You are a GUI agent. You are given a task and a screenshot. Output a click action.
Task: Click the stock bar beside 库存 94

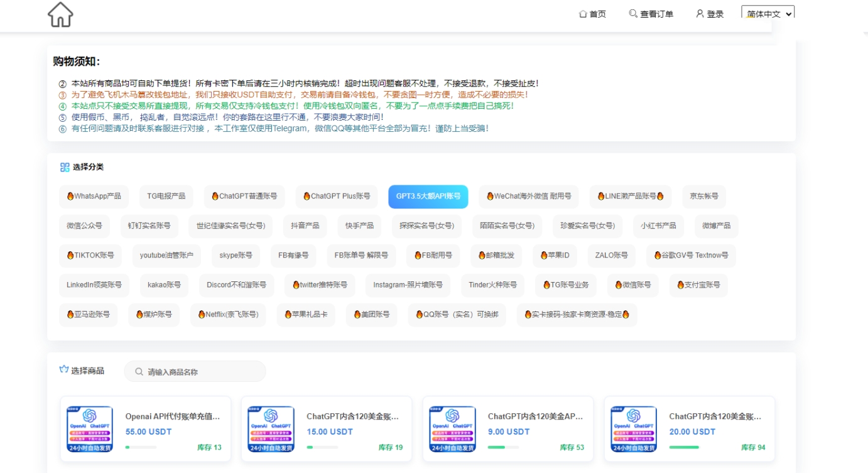coord(685,447)
